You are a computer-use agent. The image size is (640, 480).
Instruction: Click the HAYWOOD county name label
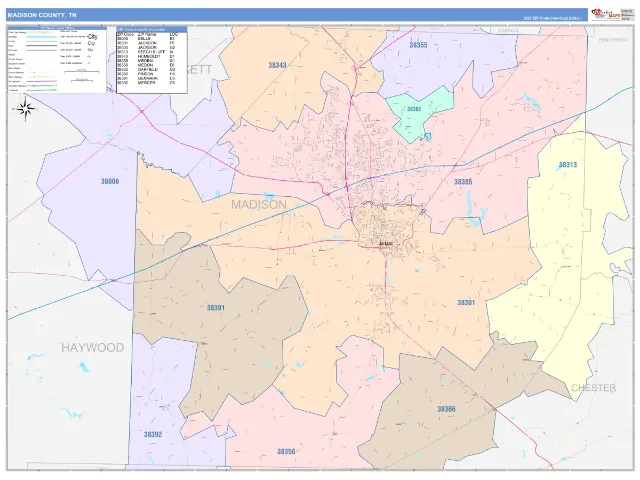point(93,348)
